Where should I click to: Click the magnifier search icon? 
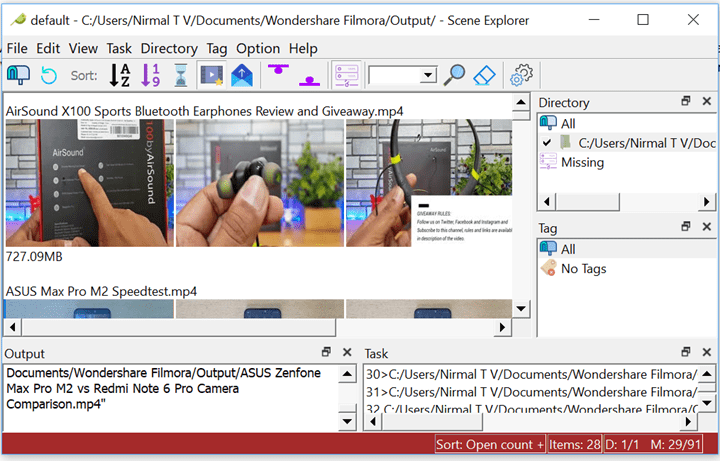coord(454,75)
